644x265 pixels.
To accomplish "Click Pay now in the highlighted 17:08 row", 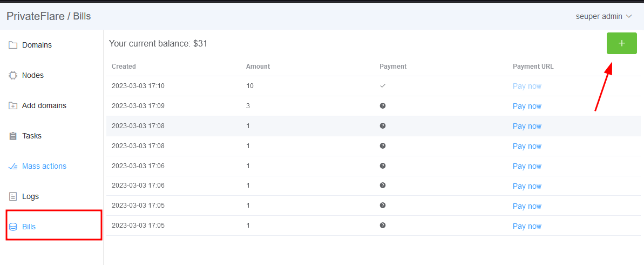I will coord(527,127).
